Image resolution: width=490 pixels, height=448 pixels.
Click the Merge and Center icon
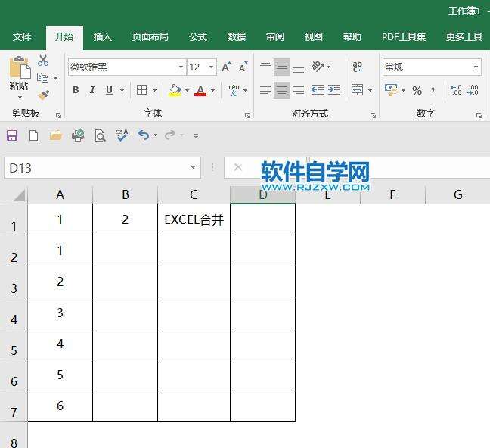(x=357, y=90)
